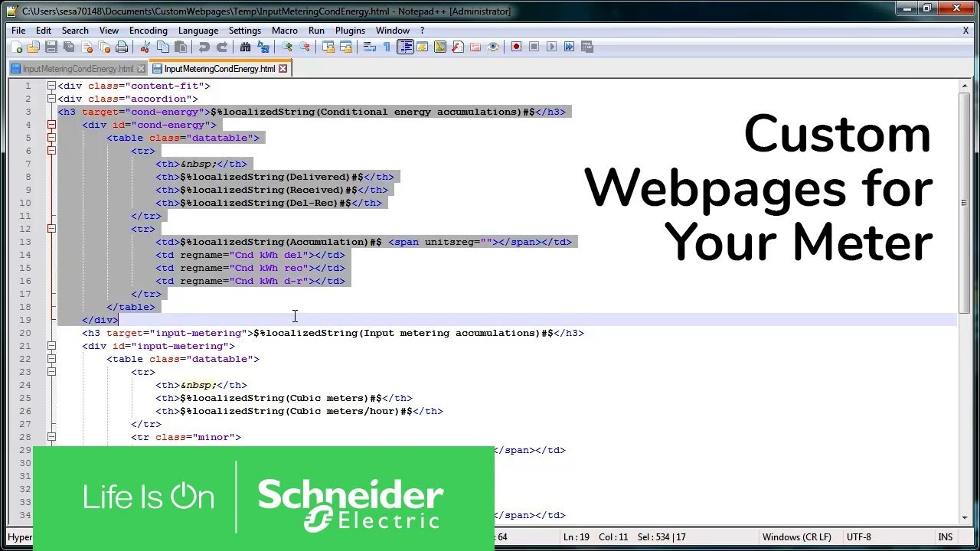Click the vertical scrollbar up arrow
The height and width of the screenshot is (551, 980).
point(964,86)
